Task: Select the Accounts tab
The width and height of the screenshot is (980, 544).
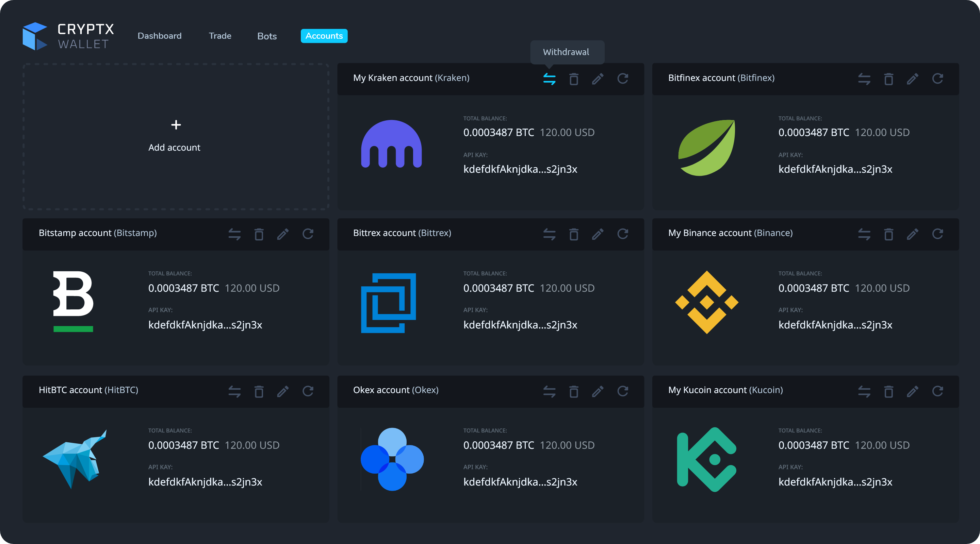Action: (324, 36)
